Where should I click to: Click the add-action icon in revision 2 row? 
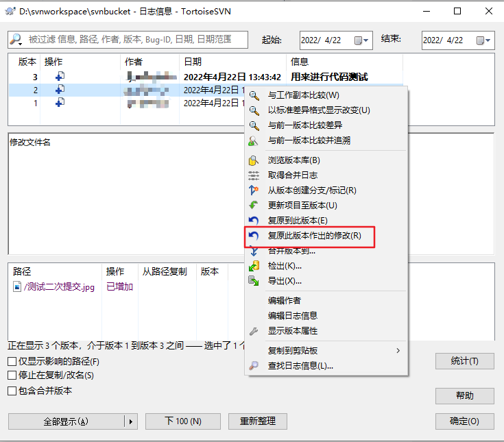coord(60,89)
